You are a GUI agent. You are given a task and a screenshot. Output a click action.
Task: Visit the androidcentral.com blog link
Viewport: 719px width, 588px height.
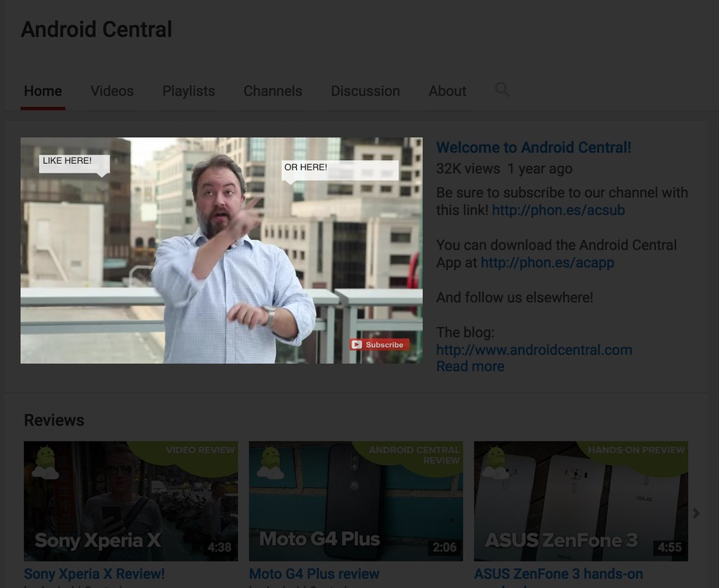(x=533, y=350)
